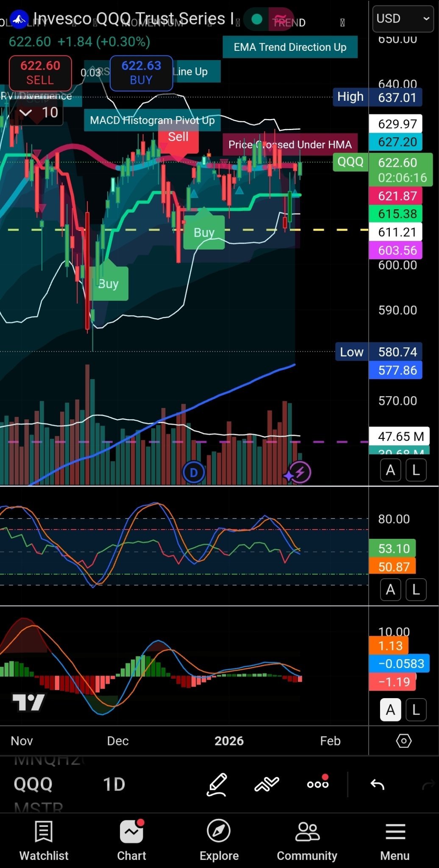Viewport: 439px width, 868px height.
Task: Open the Community people icon
Action: point(307,840)
